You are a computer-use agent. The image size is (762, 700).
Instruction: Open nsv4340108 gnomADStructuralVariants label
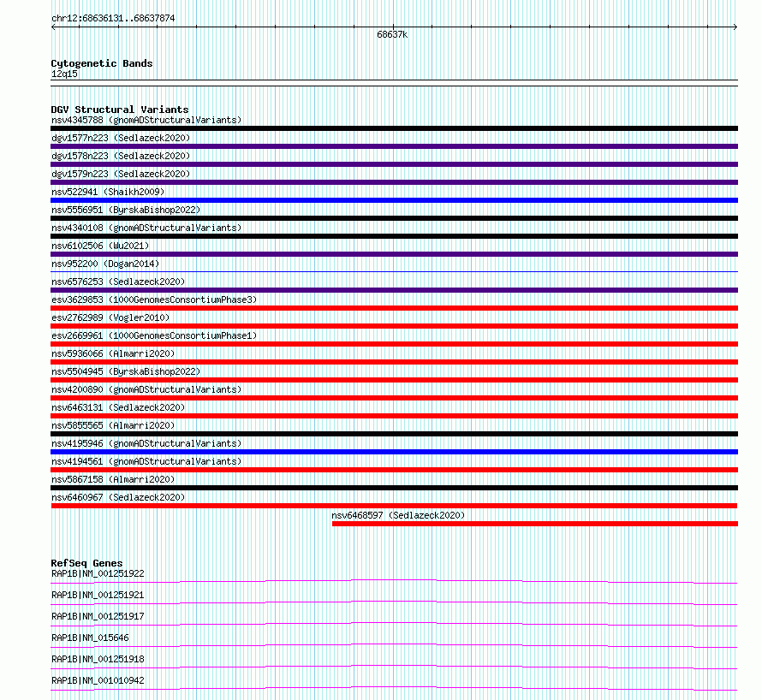click(x=146, y=228)
